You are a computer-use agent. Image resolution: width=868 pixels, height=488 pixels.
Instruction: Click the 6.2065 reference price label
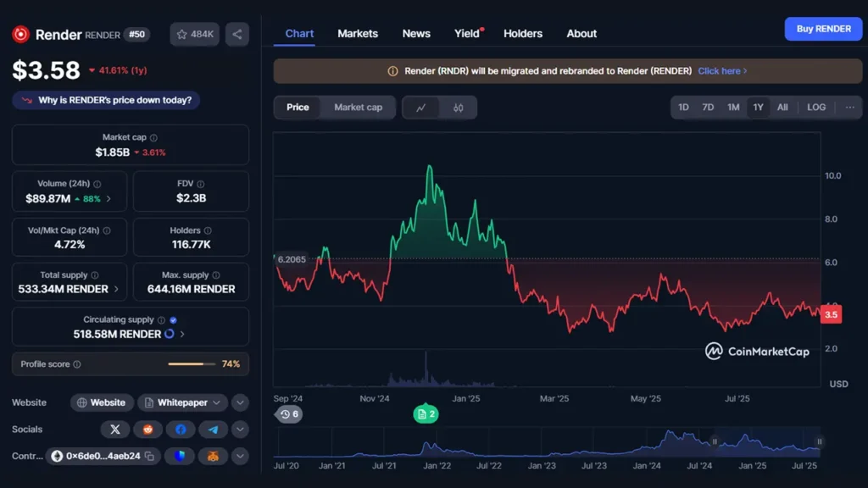(292, 259)
